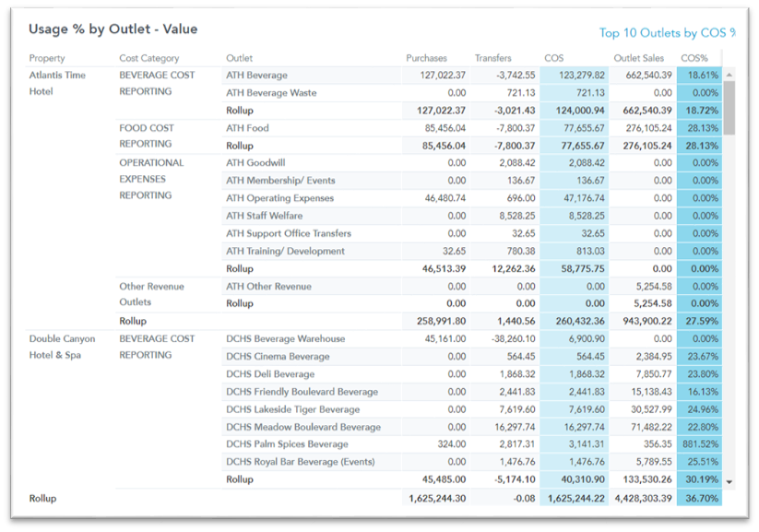Click the DCHS Friendly Boulevard Beverage outlet

(x=302, y=392)
